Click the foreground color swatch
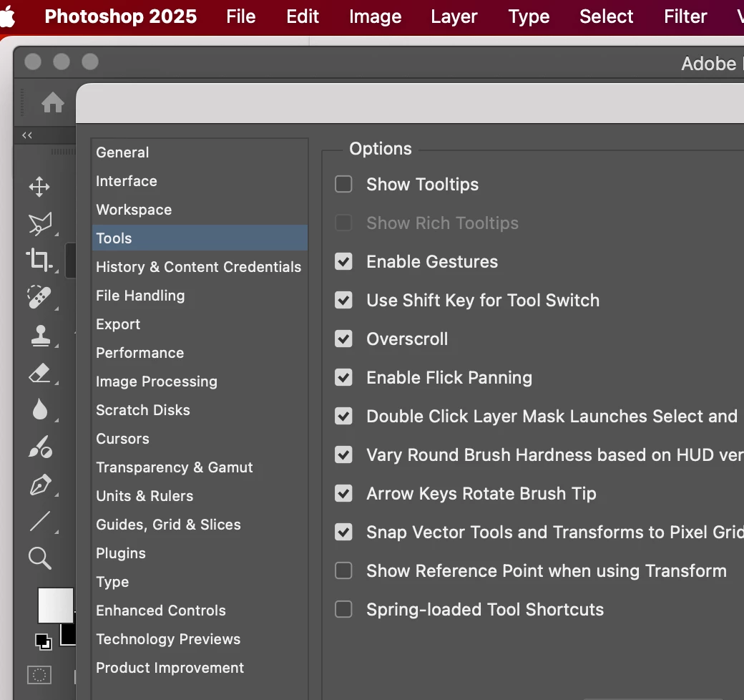The image size is (744, 700). [56, 605]
